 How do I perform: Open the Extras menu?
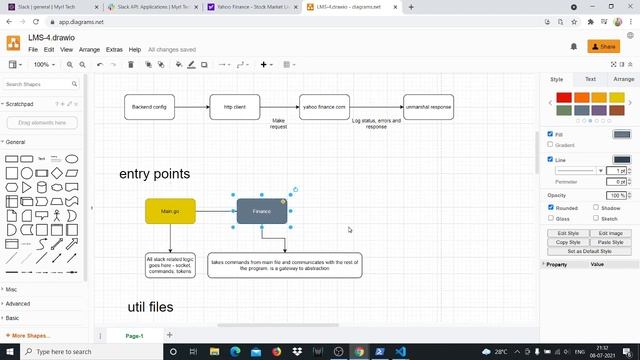click(x=114, y=49)
